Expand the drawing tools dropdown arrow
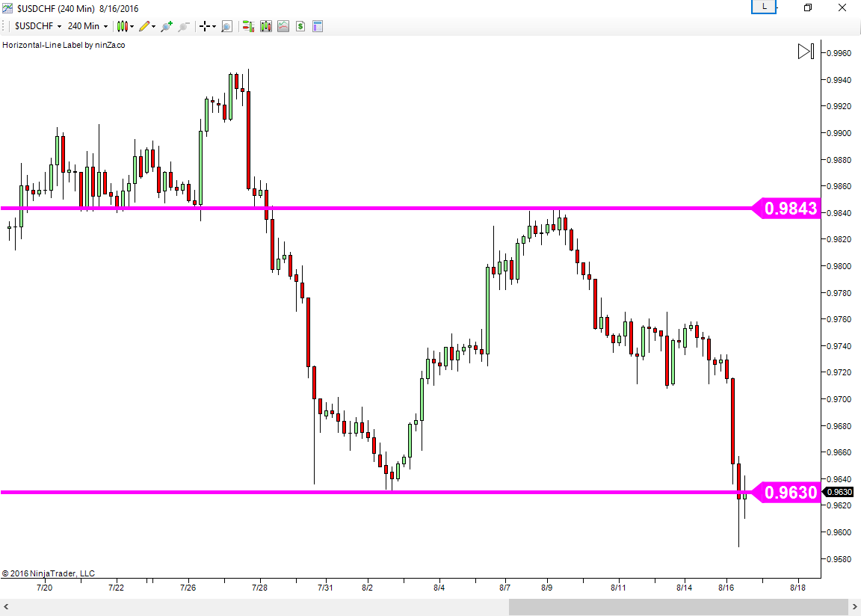 tap(154, 26)
